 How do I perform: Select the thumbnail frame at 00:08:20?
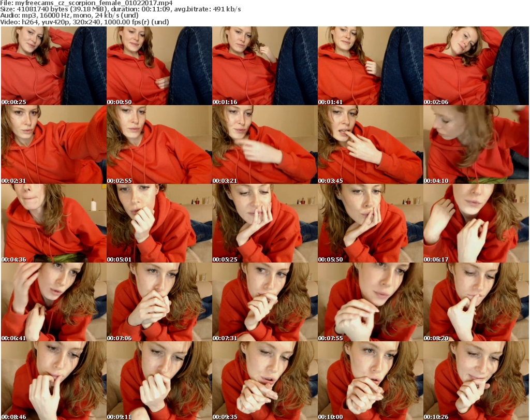[x=476, y=302]
